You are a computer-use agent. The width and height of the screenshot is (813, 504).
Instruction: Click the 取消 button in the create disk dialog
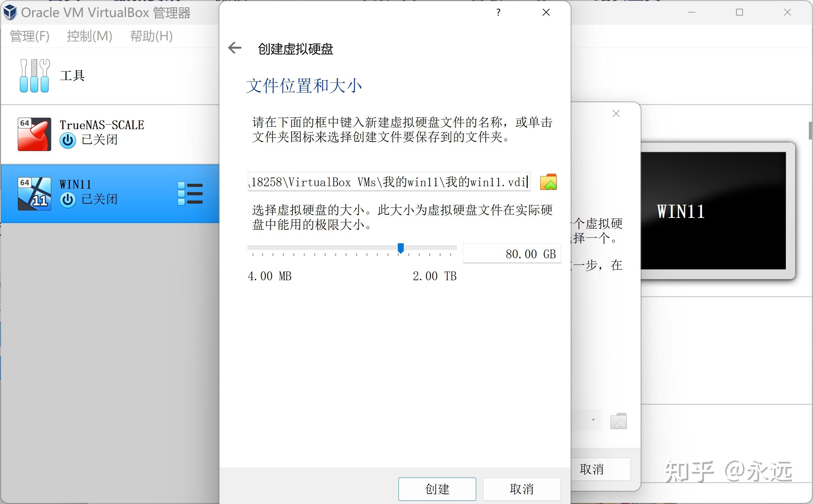tap(522, 489)
